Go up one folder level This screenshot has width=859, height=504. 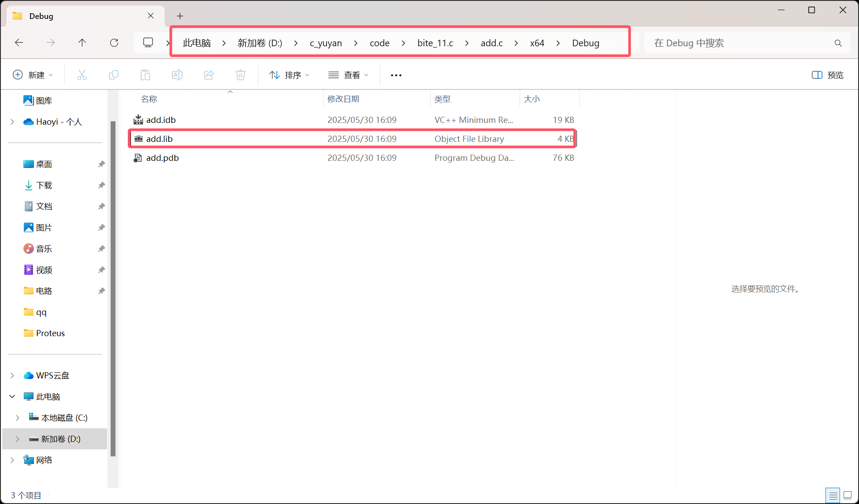82,43
